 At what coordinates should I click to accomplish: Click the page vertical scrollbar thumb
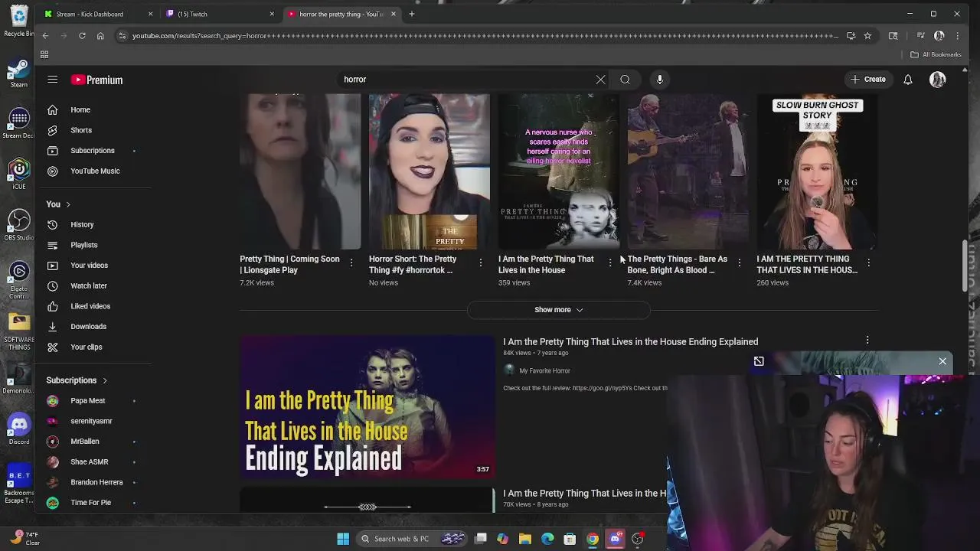click(965, 266)
